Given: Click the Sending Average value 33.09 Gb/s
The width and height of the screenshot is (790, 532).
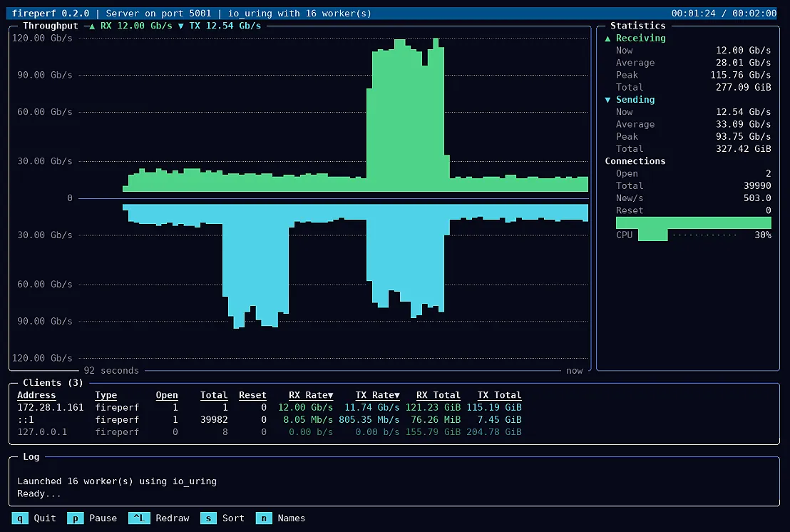Looking at the screenshot, I should 743,124.
